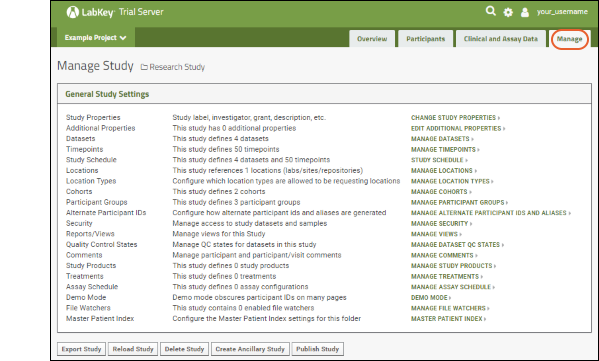Open the Manage Dataset QC States link
599x361 pixels.
(457, 244)
